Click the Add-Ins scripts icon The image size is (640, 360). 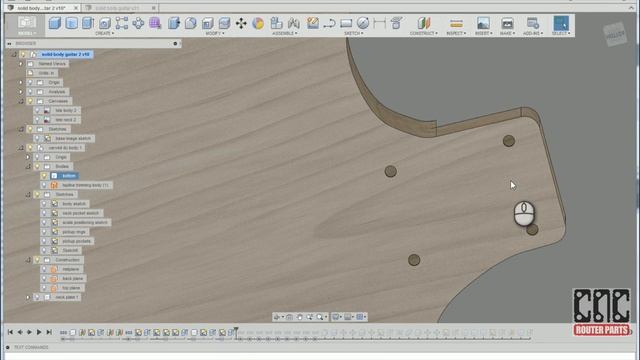pyautogui.click(x=533, y=23)
